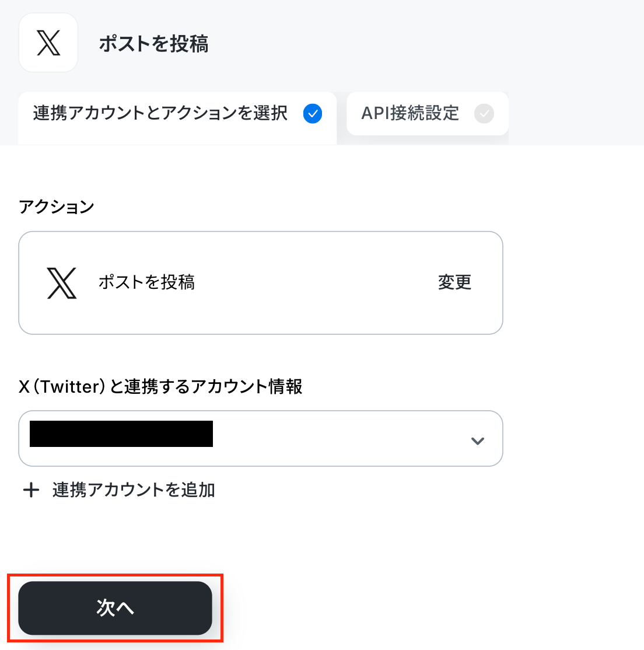Click the plus icon to add account
The width and height of the screenshot is (644, 650).
coord(31,490)
